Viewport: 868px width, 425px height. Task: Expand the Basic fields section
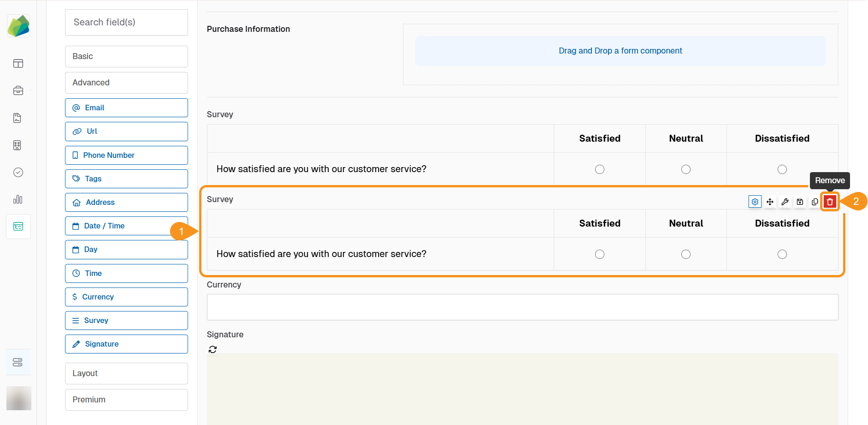(126, 56)
